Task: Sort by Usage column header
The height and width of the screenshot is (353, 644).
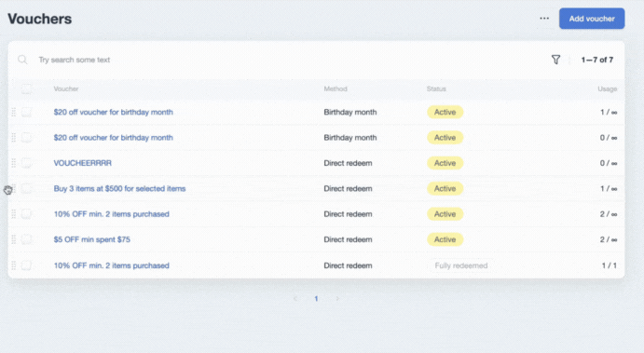Action: (607, 88)
